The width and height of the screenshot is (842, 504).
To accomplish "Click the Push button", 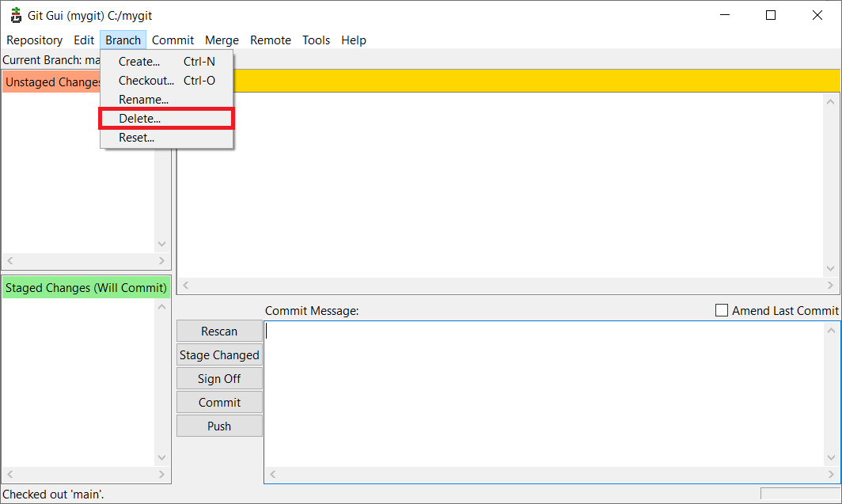I will tap(219, 426).
